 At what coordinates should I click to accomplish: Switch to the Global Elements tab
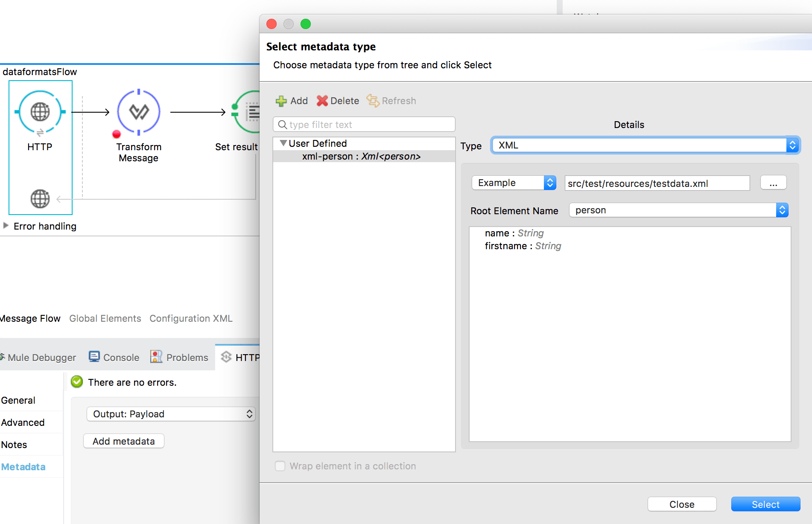(x=105, y=318)
